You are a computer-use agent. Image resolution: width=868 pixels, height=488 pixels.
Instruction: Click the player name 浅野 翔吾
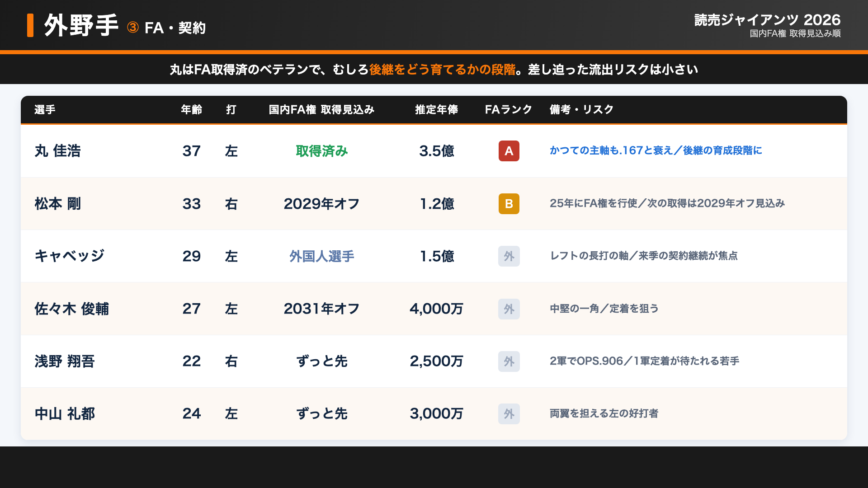[65, 361]
